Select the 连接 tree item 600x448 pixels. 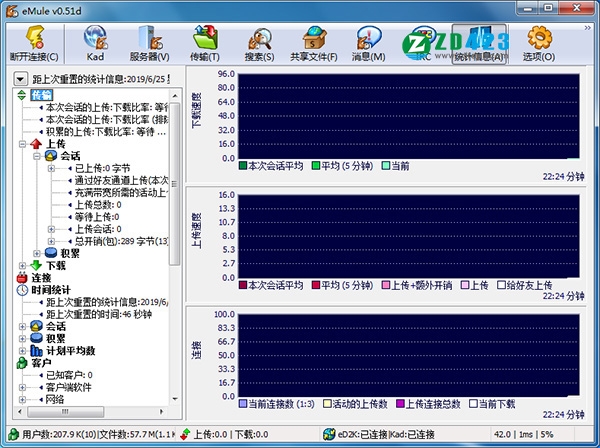pos(41,277)
